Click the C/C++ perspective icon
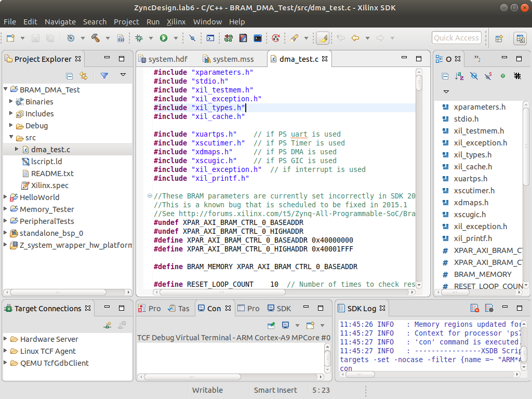This screenshot has width=532, height=399. pyautogui.click(x=521, y=38)
